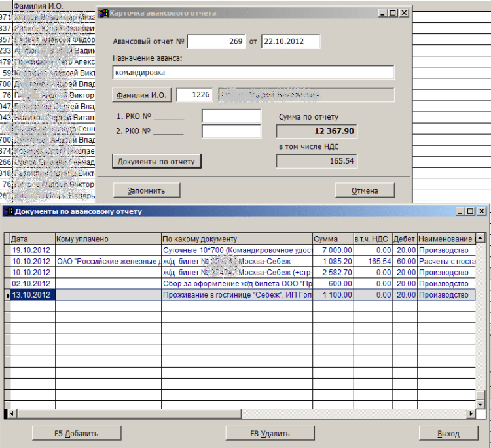
Task: Select the debit cell 60.00
Action: pyautogui.click(x=405, y=262)
